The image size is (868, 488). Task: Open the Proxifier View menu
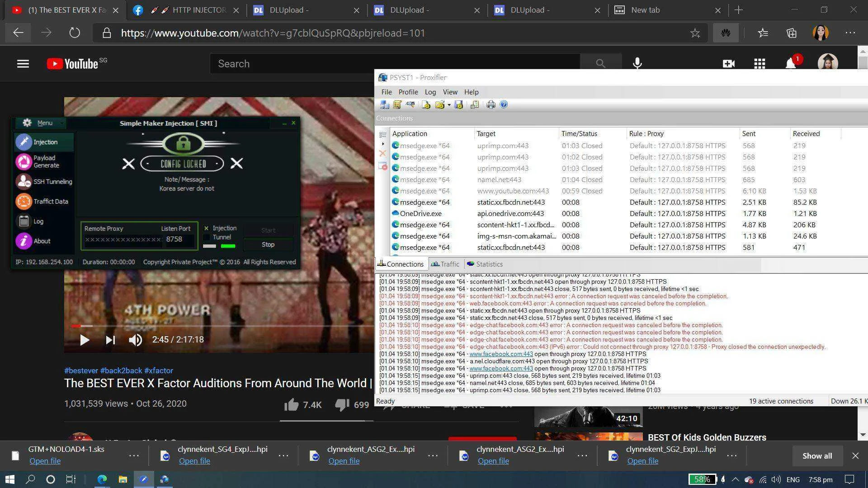click(450, 92)
